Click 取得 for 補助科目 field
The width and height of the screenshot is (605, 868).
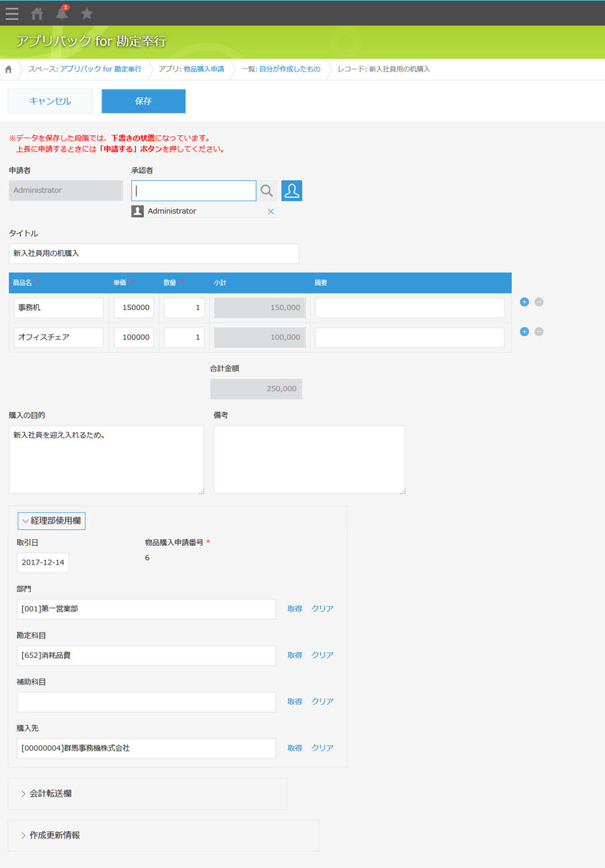coord(295,701)
